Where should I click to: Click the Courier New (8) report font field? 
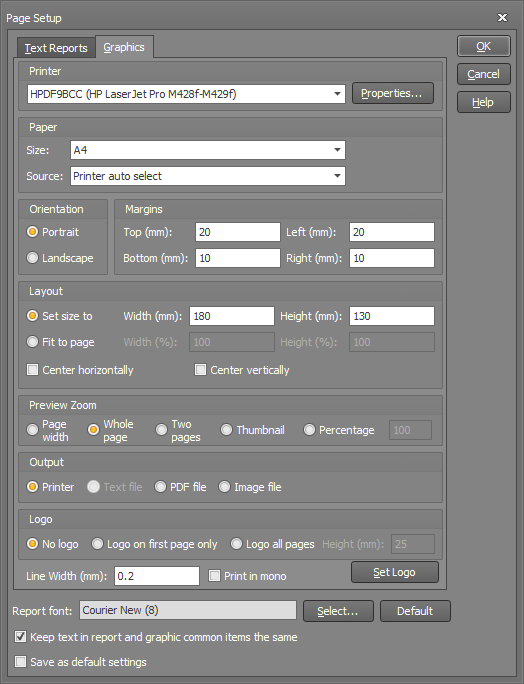[x=188, y=610]
